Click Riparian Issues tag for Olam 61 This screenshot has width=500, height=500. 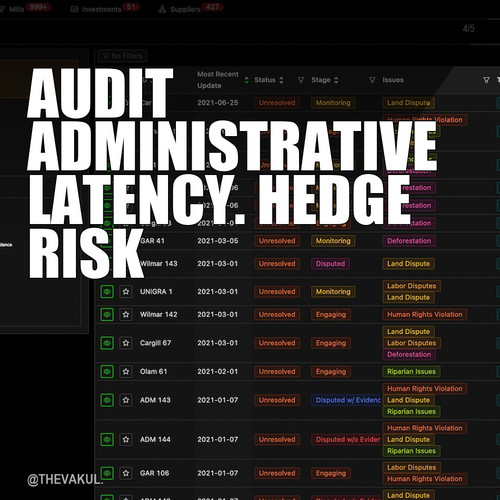pyautogui.click(x=411, y=371)
